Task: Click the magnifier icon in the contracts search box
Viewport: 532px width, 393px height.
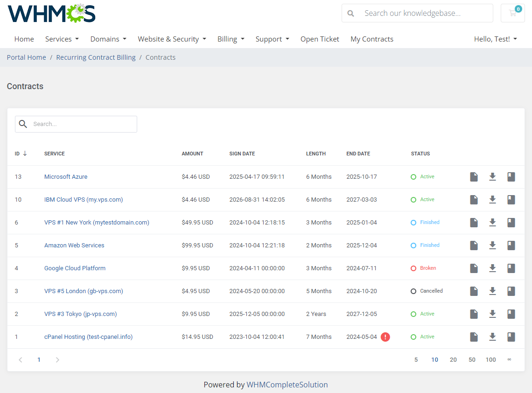Action: pyautogui.click(x=23, y=124)
